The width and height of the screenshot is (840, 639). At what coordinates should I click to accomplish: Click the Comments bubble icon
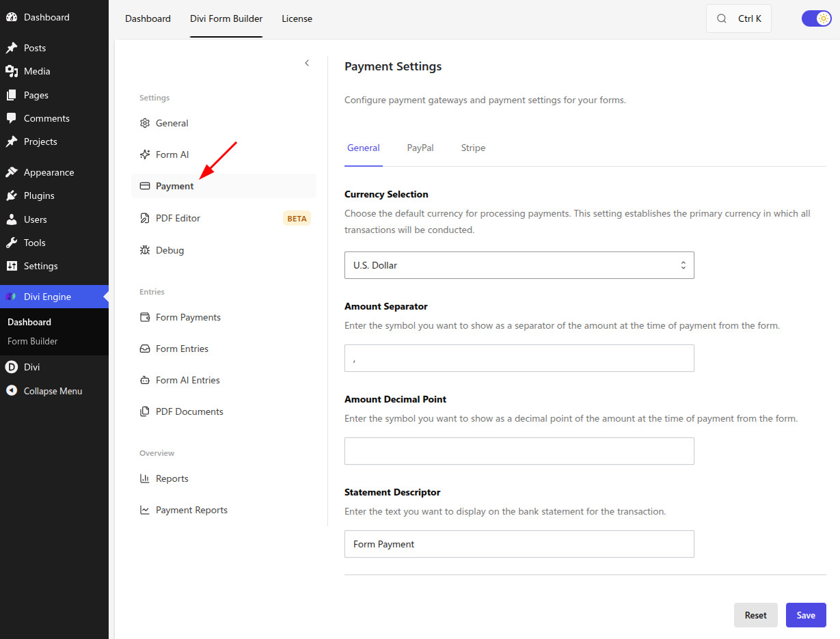pos(12,118)
